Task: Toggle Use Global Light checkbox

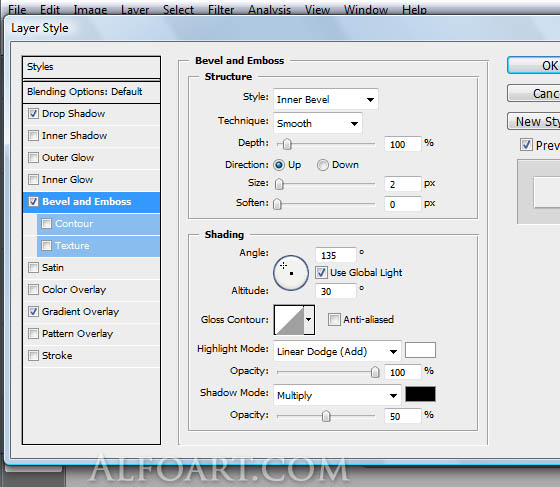Action: pos(321,272)
